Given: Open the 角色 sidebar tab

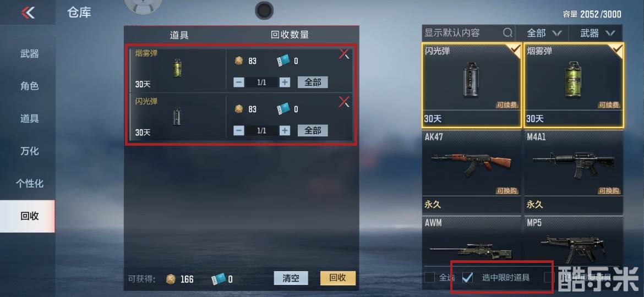Looking at the screenshot, I should 30,86.
